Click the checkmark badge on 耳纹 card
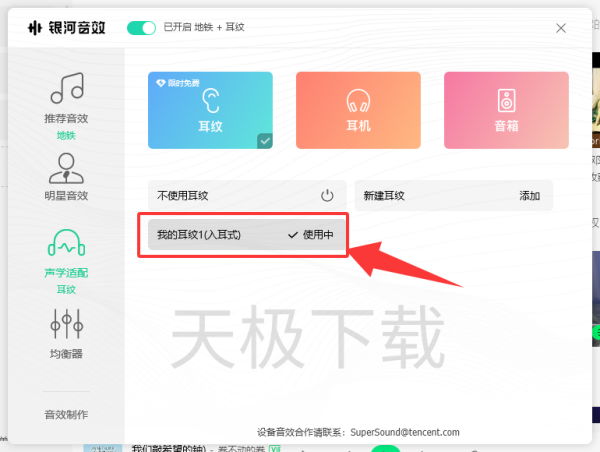Viewport: 600px width, 452px height. [265, 141]
